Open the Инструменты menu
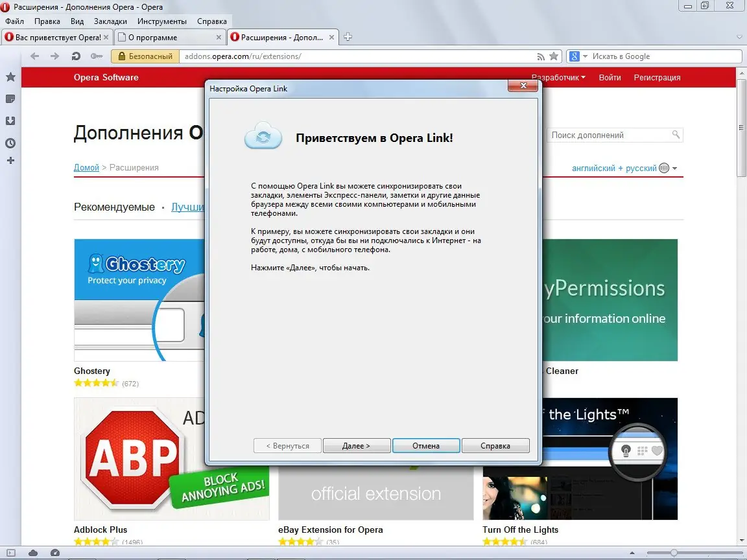747x560 pixels. [x=162, y=21]
